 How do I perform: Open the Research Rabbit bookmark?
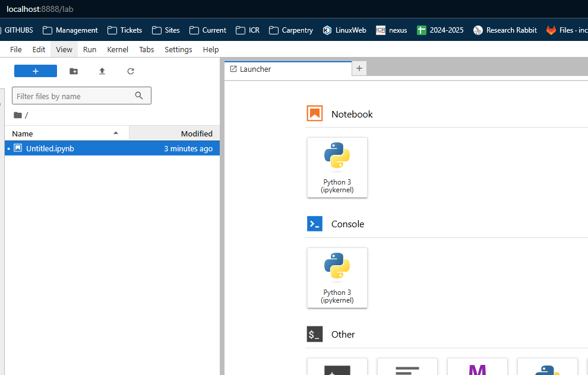click(505, 30)
